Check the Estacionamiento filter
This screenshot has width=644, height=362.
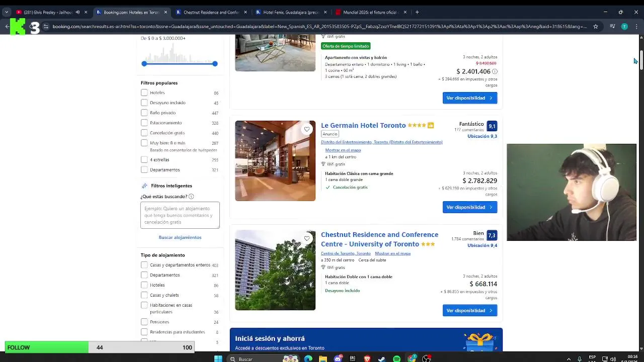pos(144,123)
